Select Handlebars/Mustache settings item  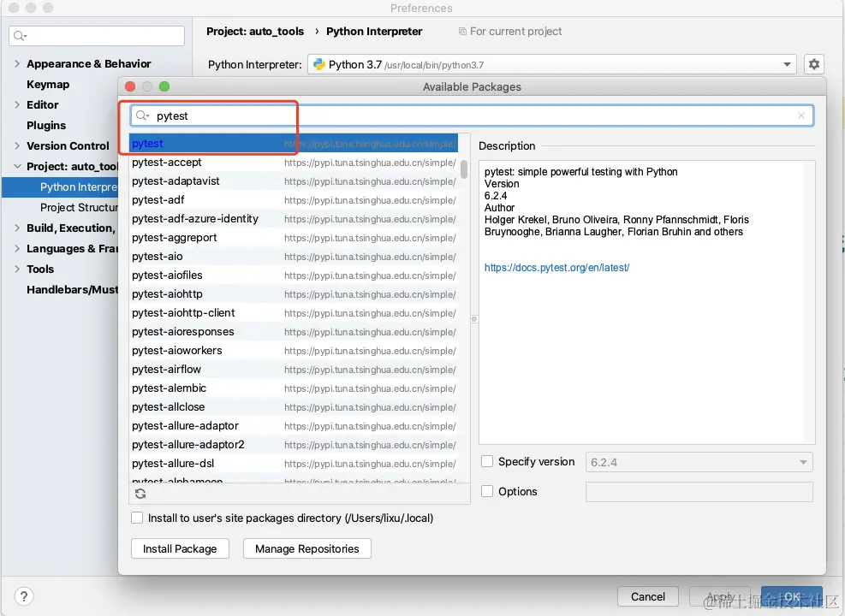(x=72, y=290)
